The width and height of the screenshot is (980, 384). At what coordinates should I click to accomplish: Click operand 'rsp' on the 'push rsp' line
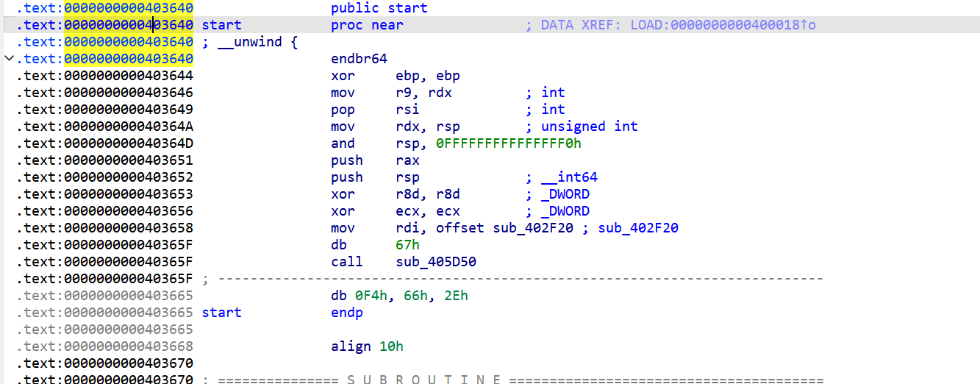407,177
